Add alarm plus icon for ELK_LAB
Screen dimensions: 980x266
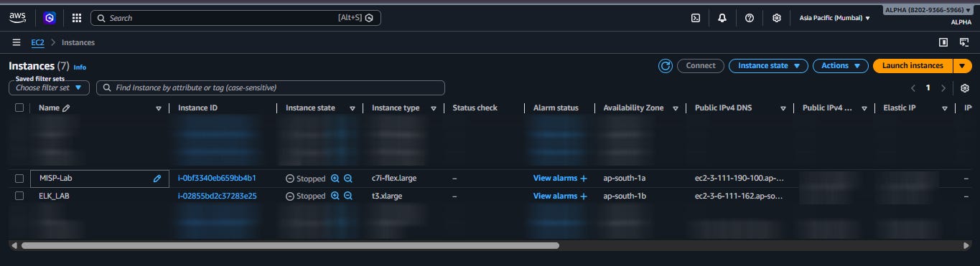pyautogui.click(x=584, y=196)
